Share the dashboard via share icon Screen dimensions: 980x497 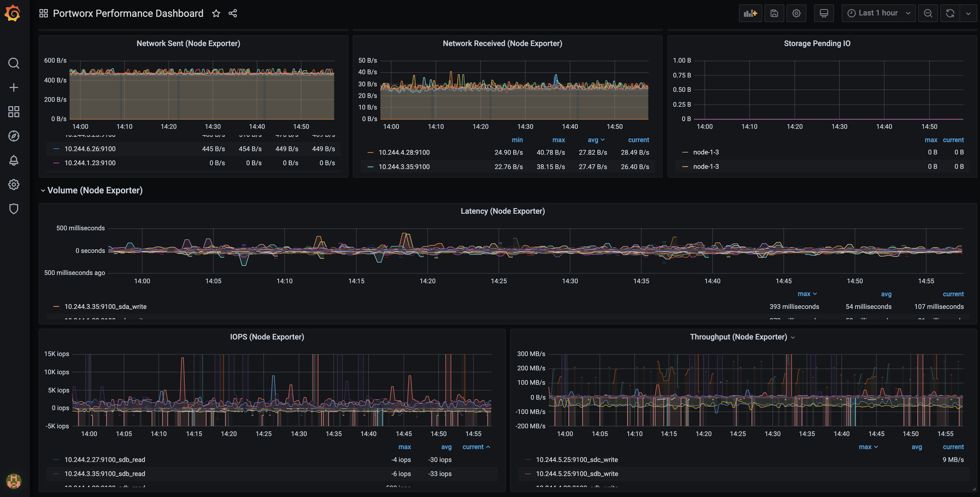click(233, 13)
